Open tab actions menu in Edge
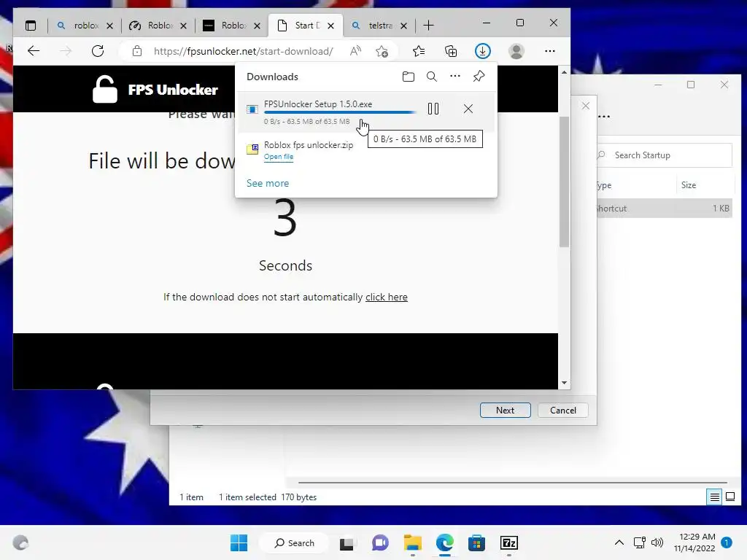 tap(31, 26)
